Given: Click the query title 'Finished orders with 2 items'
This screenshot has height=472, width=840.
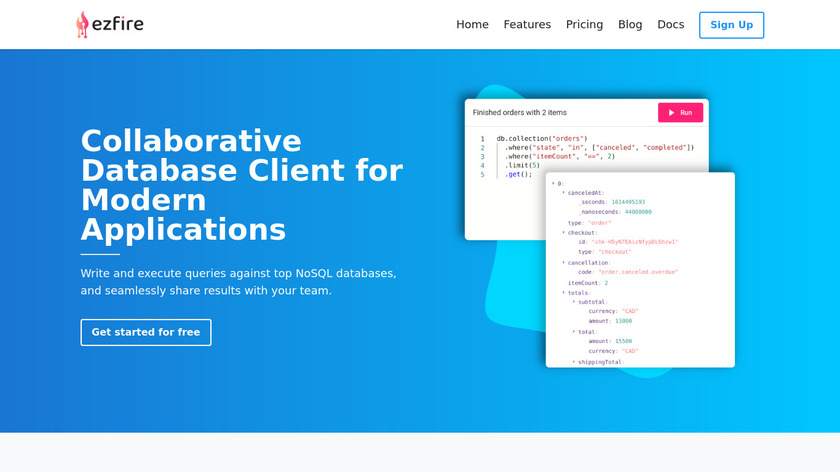Looking at the screenshot, I should click(x=519, y=113).
